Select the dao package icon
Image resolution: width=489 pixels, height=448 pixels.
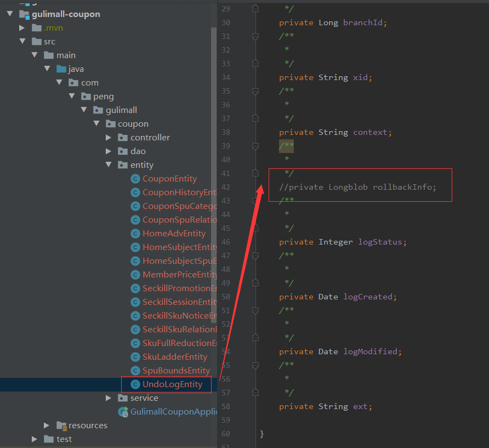[123, 151]
